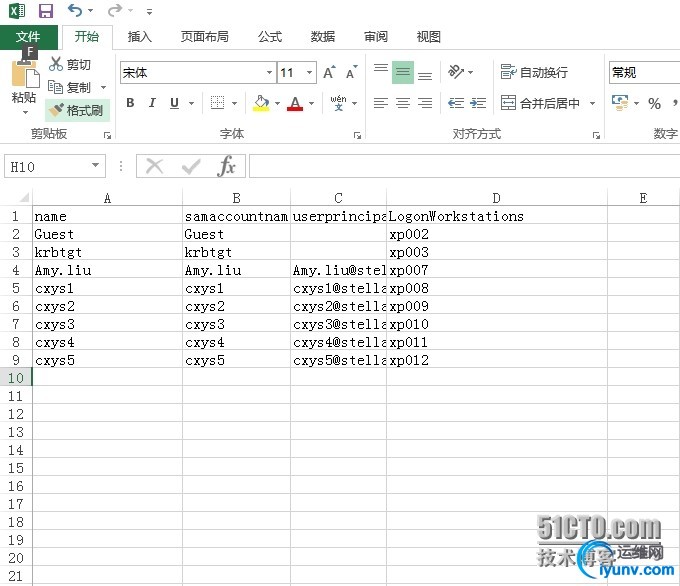Expand the fill color dropdown arrow

[x=277, y=103]
